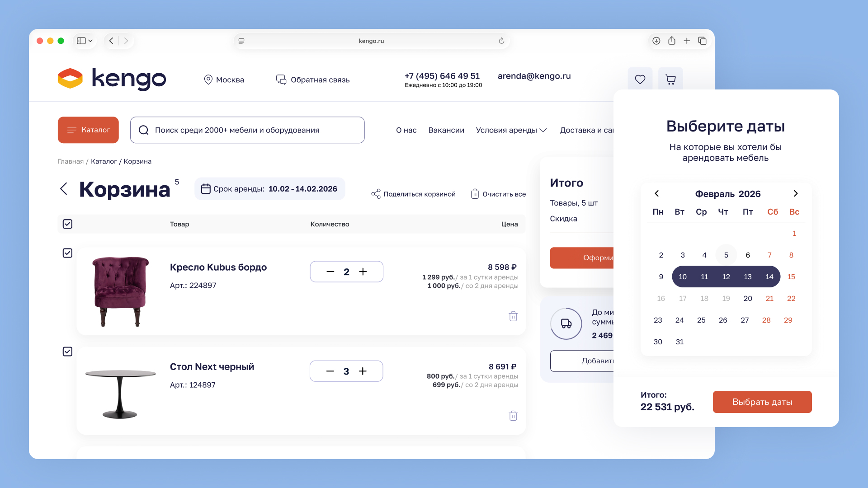Click the Выбрать даты button
868x488 pixels.
coord(762,402)
